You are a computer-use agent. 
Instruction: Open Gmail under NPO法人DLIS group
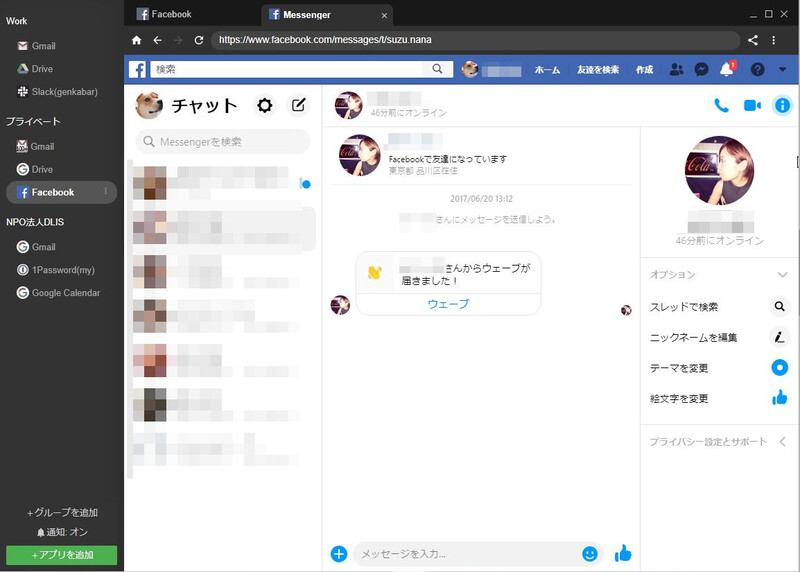(x=37, y=247)
